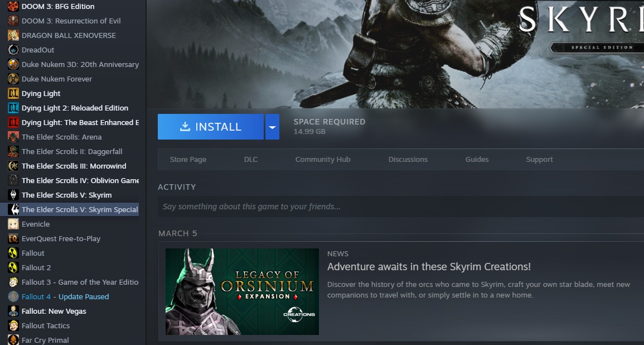Click The Elder Scrolls II: Daggerfall icon

[13, 151]
